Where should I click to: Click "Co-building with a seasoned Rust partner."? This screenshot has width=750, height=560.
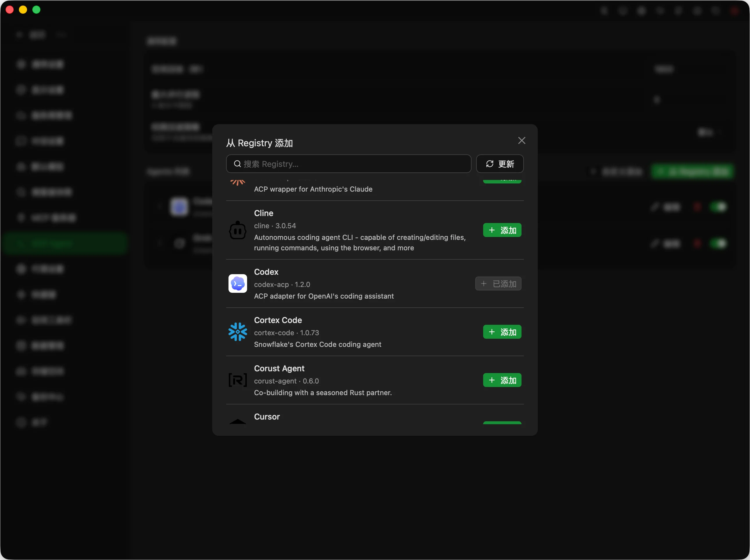click(x=323, y=393)
